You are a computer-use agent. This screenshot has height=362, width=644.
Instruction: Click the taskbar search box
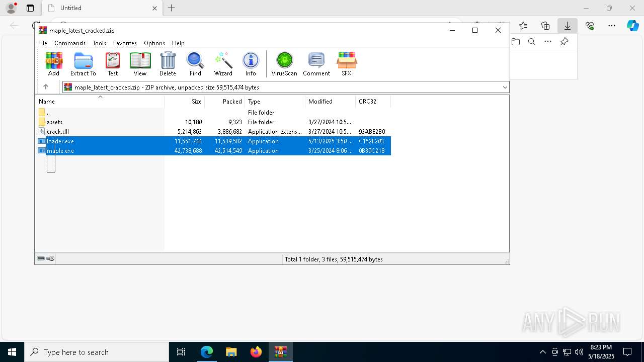(97, 352)
